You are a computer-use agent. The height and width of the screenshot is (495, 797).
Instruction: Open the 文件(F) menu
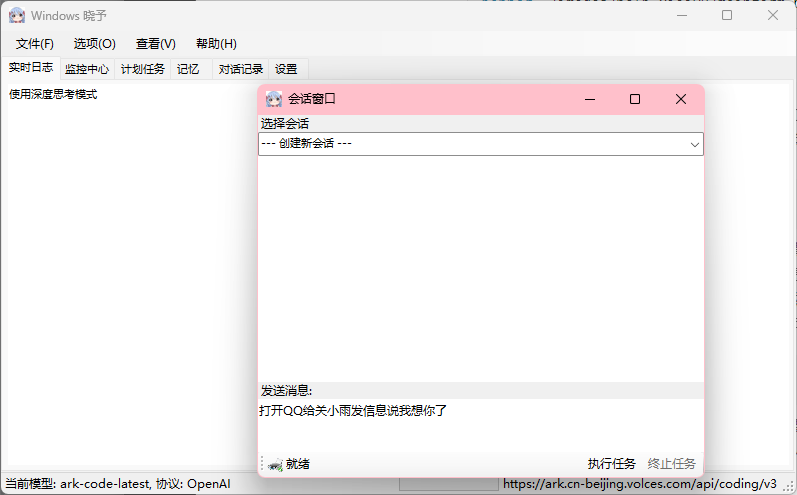(35, 44)
